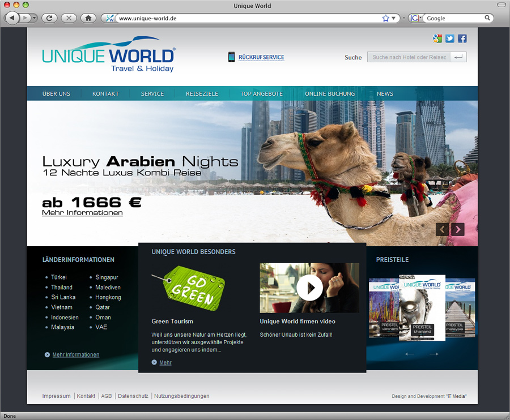The height and width of the screenshot is (420, 510).
Task: Click the phone icon beside Rückrufservice
Action: (x=231, y=57)
